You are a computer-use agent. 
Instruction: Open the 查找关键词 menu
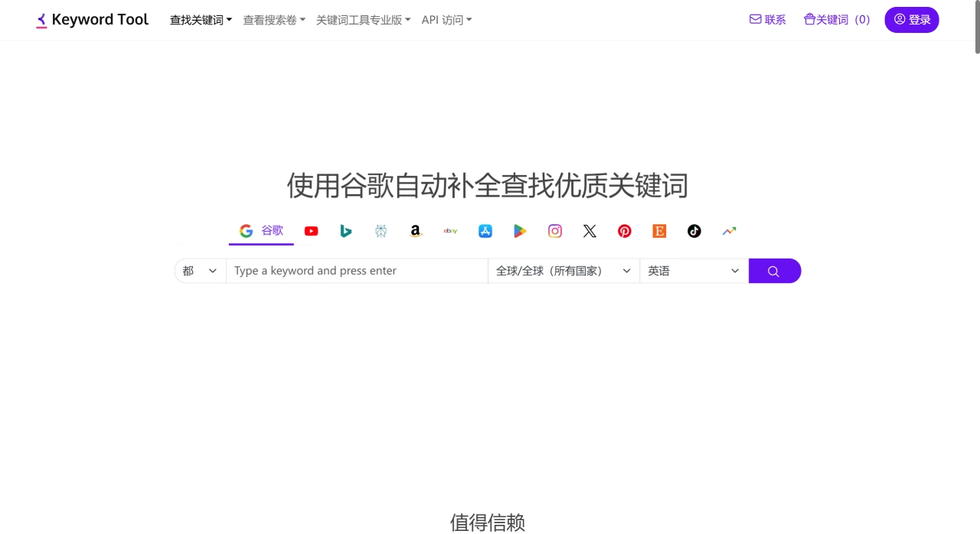(x=201, y=20)
